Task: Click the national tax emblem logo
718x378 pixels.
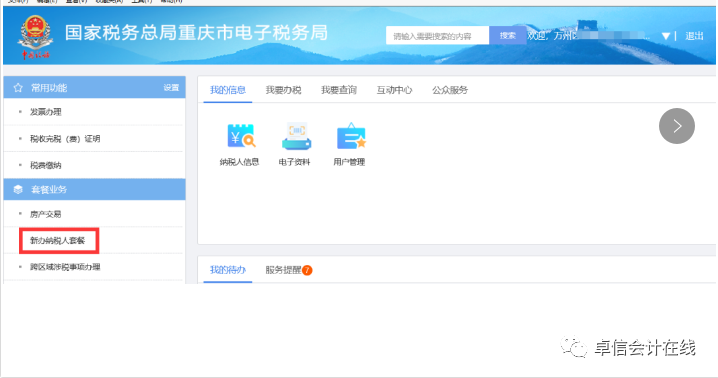Action: point(35,37)
